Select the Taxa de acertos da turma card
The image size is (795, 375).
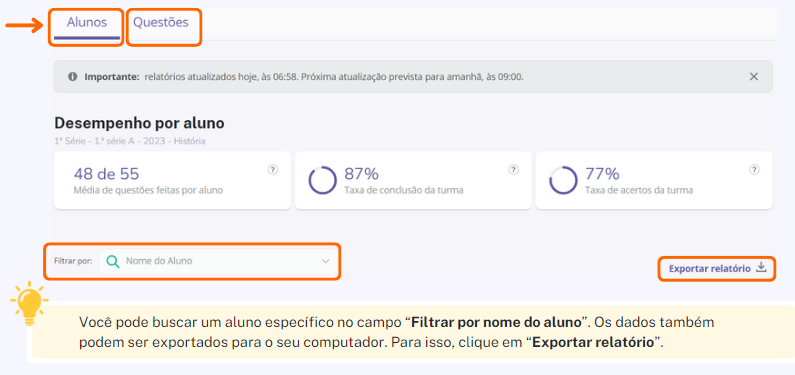click(x=654, y=180)
